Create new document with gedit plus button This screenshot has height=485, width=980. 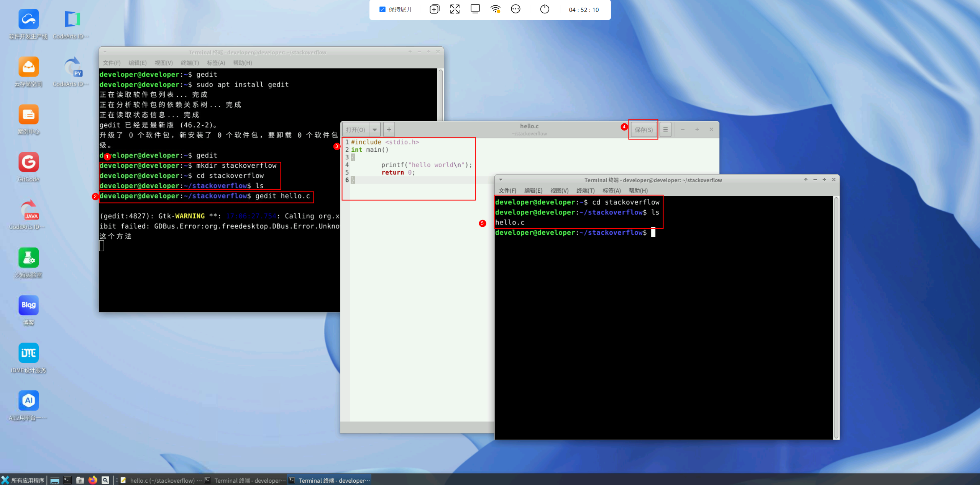[x=389, y=129]
